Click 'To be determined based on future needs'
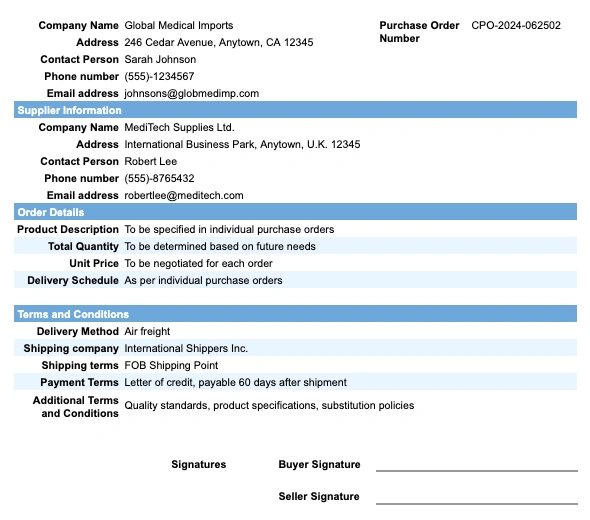The width and height of the screenshot is (590, 520). coord(220,246)
